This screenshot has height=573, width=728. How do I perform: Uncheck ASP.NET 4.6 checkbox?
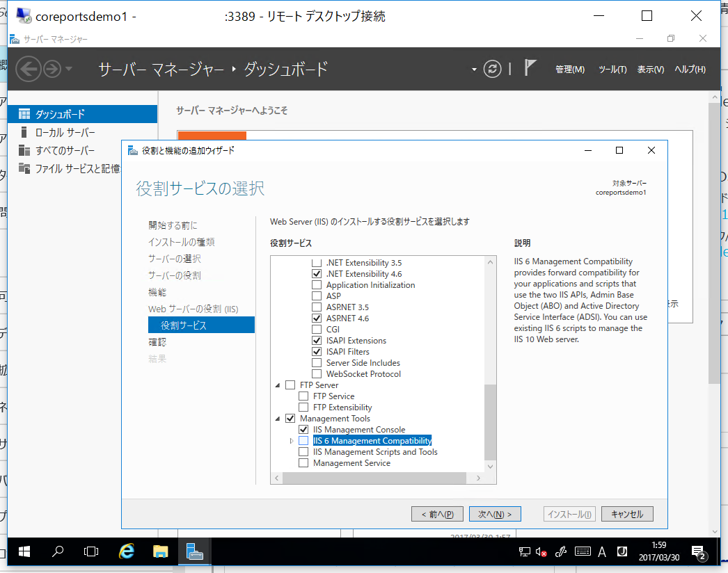317,318
